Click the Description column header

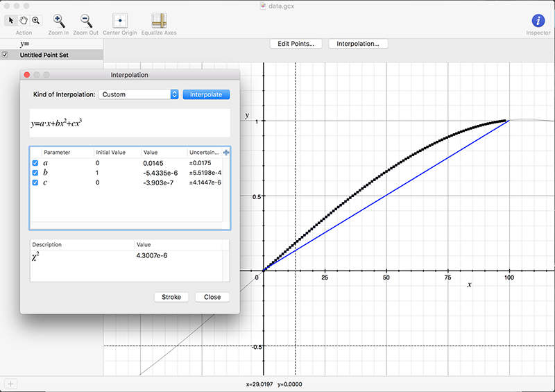coord(46,245)
